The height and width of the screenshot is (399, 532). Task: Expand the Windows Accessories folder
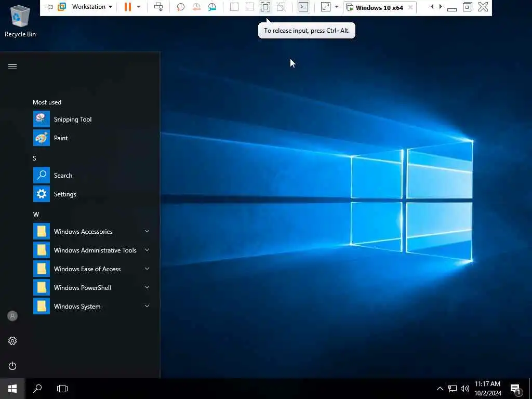pos(92,231)
